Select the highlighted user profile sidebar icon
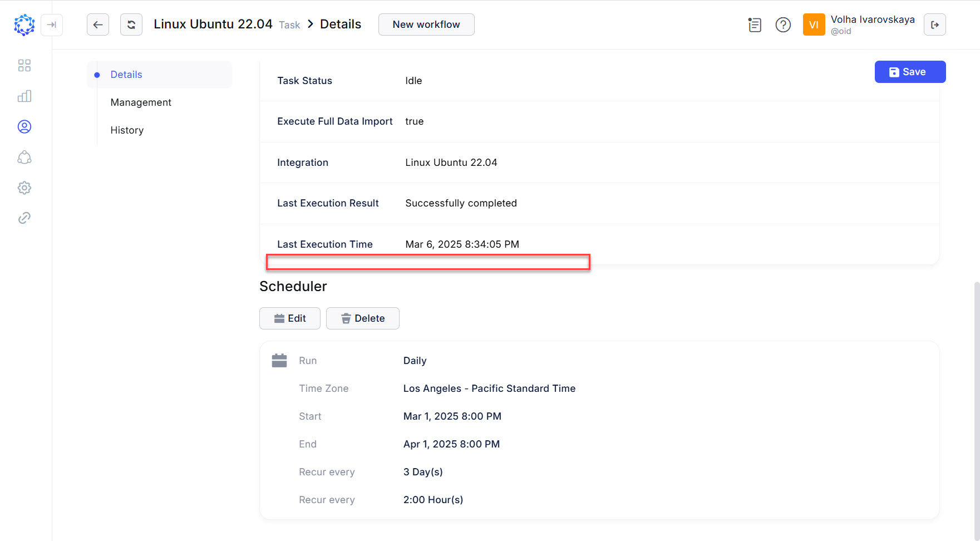The image size is (980, 541). [x=24, y=126]
